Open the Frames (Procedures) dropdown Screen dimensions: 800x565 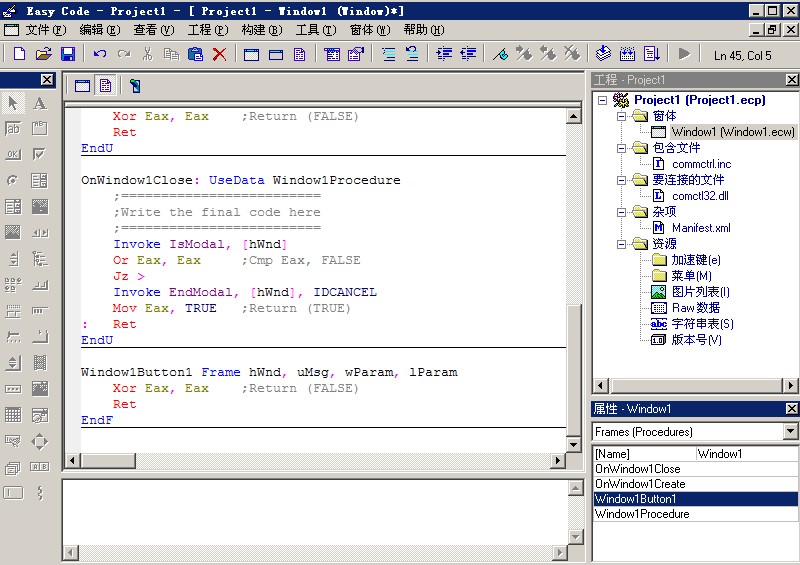click(x=790, y=432)
